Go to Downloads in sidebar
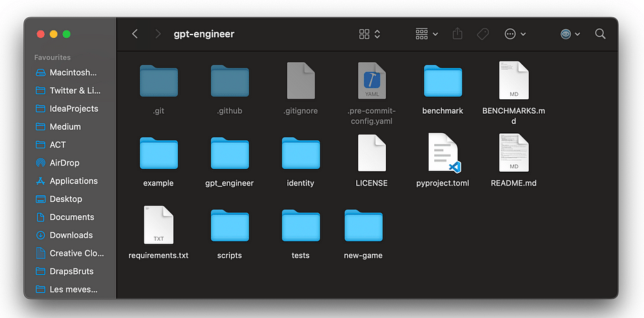The image size is (644, 318). tap(71, 235)
